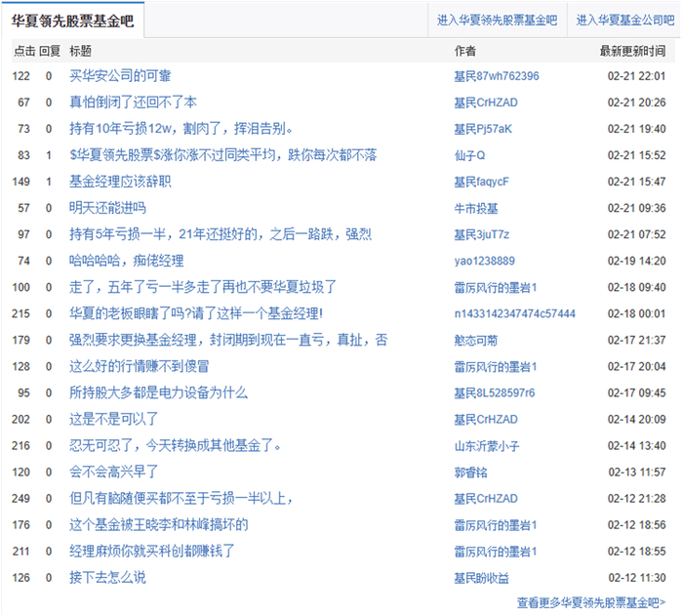Open the post 明天还能进吗
683x616 pixels.
tap(107, 208)
